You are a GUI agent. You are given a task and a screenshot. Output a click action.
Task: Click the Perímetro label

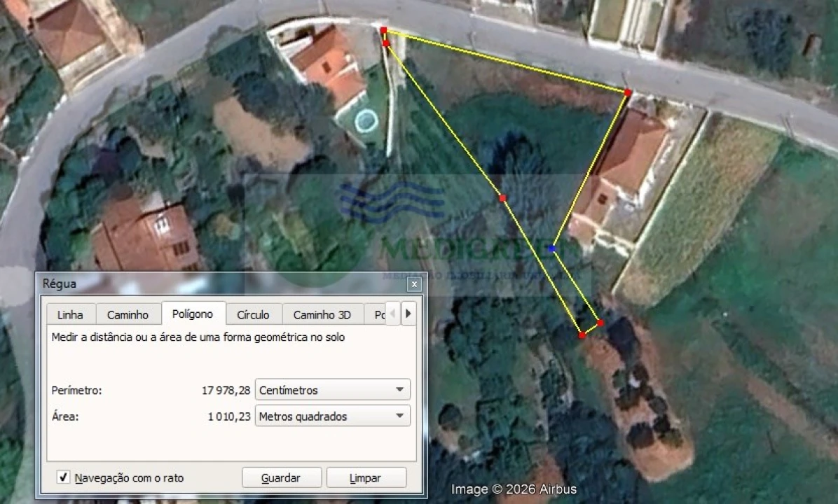pos(76,391)
